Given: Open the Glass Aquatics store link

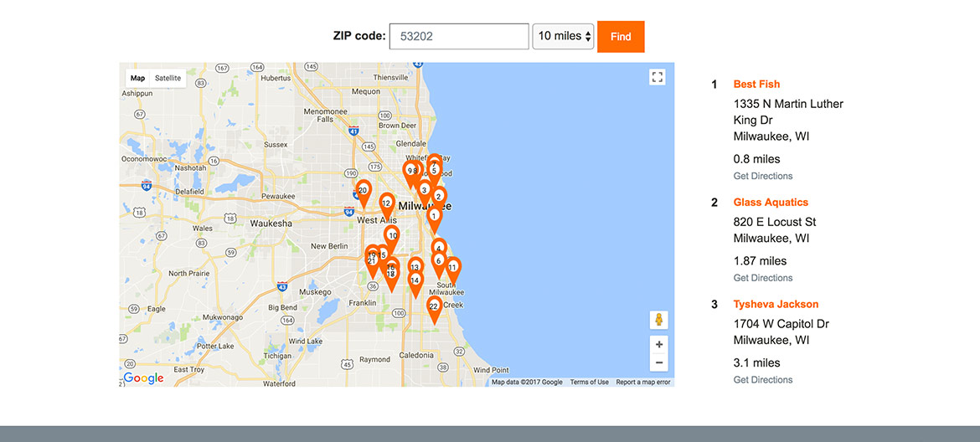Looking at the screenshot, I should (771, 202).
